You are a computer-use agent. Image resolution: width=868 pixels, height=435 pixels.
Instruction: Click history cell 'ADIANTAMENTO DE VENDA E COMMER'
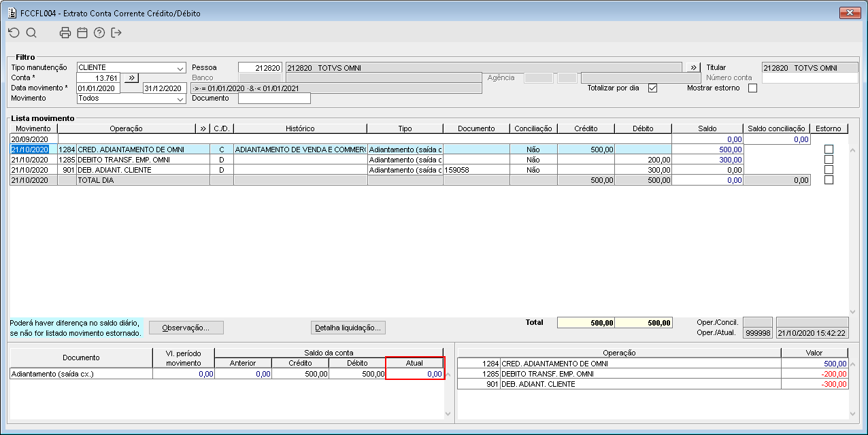(x=300, y=150)
